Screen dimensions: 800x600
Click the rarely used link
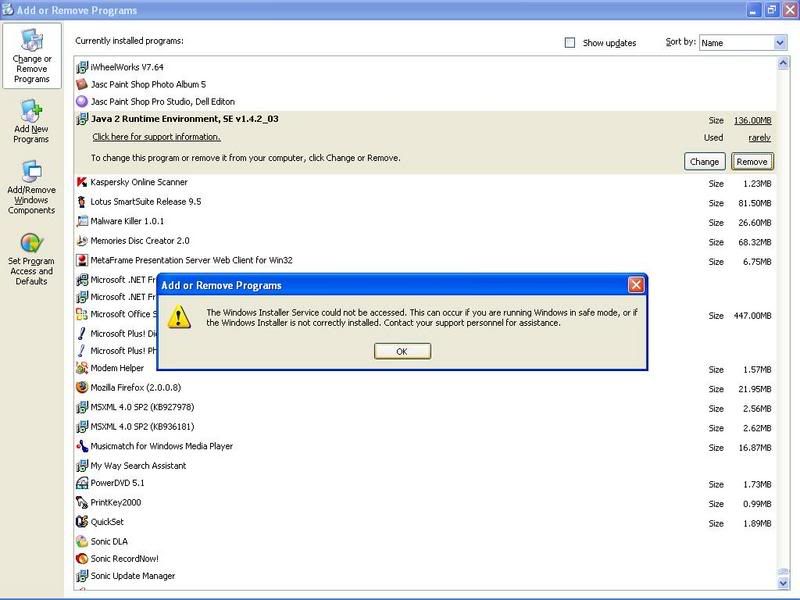(x=759, y=138)
